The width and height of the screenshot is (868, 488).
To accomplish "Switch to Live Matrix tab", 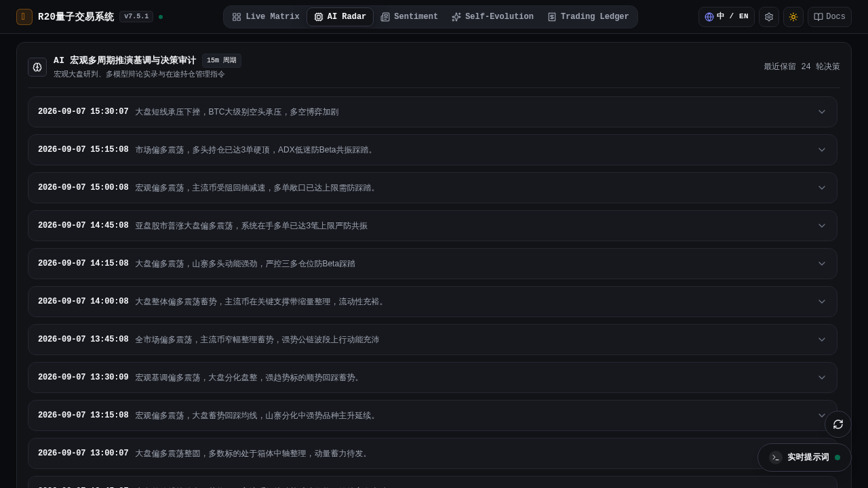I will tap(266, 17).
